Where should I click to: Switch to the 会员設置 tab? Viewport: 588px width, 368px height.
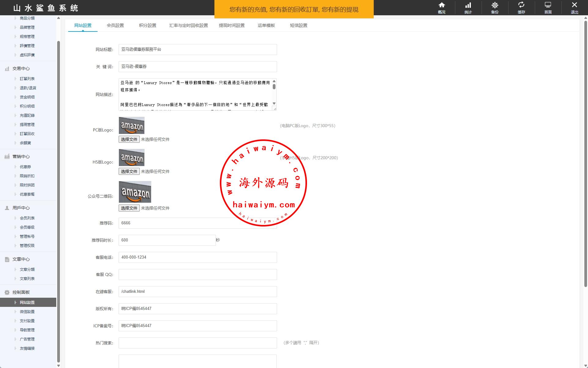point(115,25)
